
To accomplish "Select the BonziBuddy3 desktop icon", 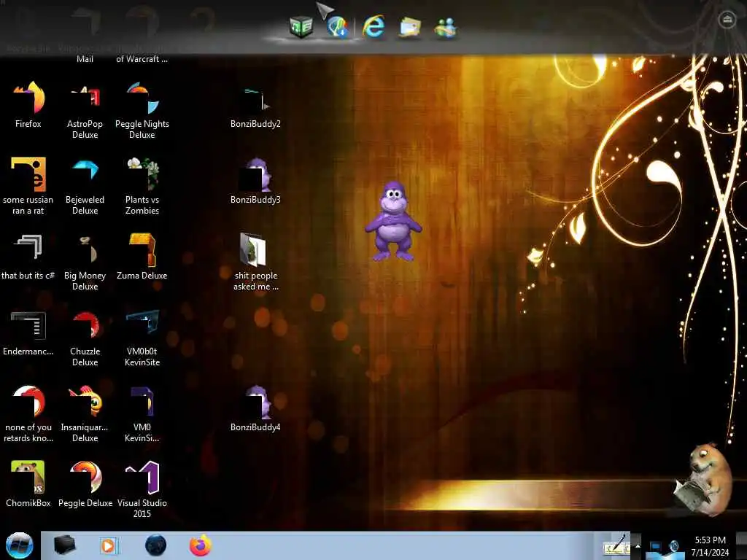I will [x=255, y=181].
